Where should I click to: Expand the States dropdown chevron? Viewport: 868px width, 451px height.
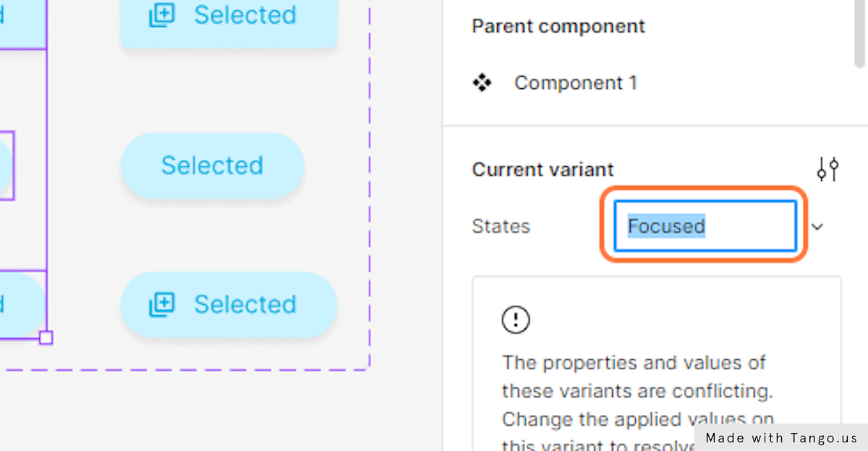[x=817, y=227]
